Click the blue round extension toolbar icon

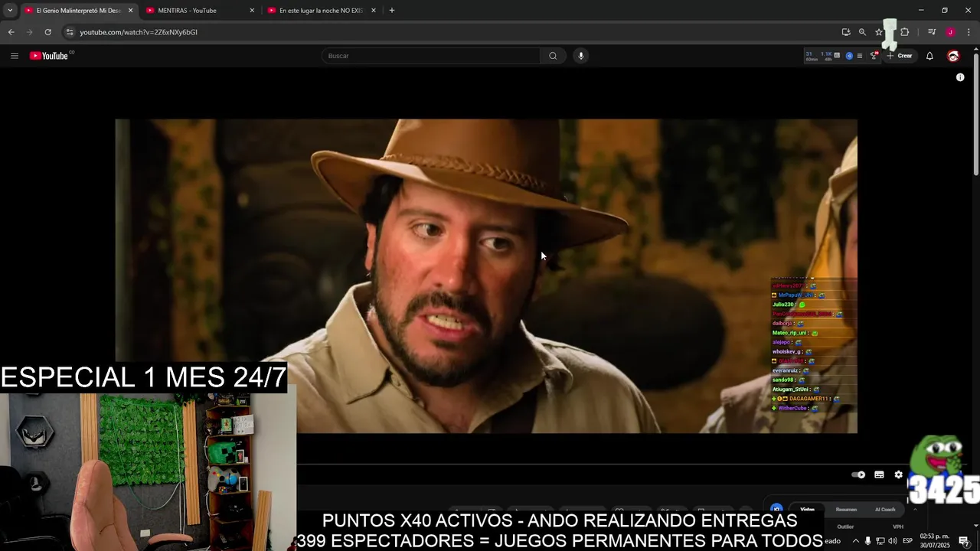point(849,56)
